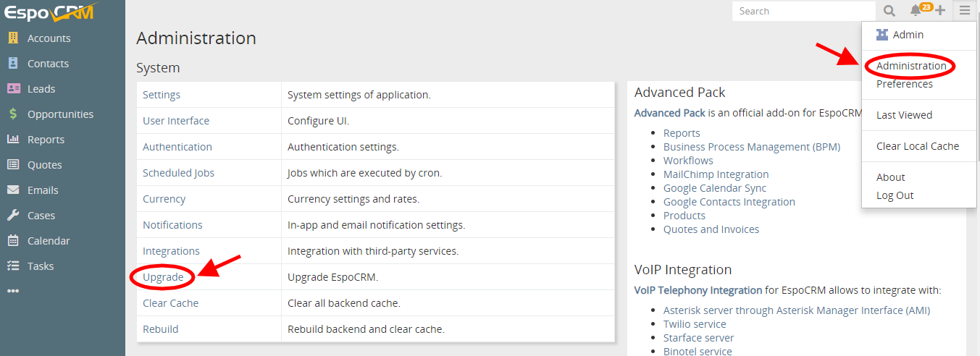Open Reports link in Advanced Pack list
The image size is (980, 356).
click(682, 133)
